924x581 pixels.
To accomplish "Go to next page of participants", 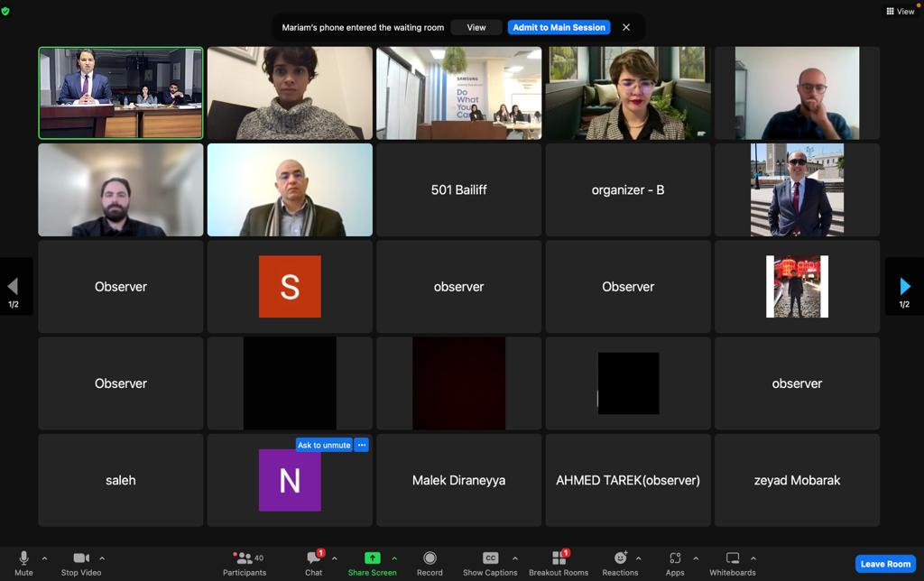I will [904, 287].
